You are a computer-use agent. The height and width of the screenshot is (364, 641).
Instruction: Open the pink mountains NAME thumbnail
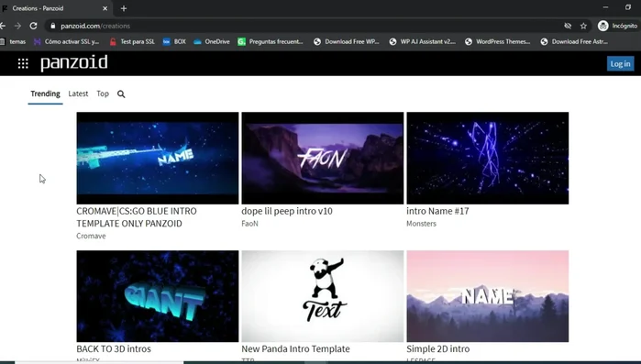point(487,296)
